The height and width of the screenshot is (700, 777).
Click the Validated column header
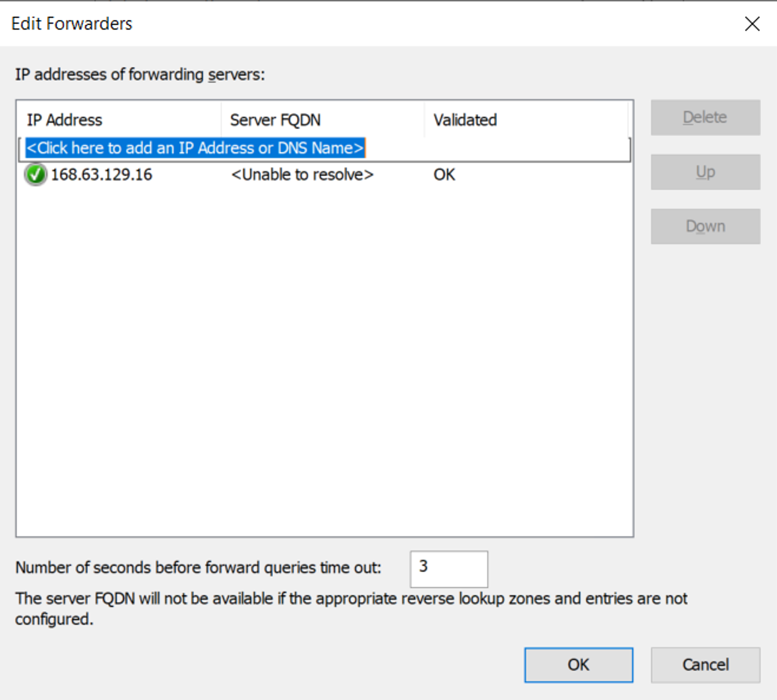pyautogui.click(x=465, y=120)
